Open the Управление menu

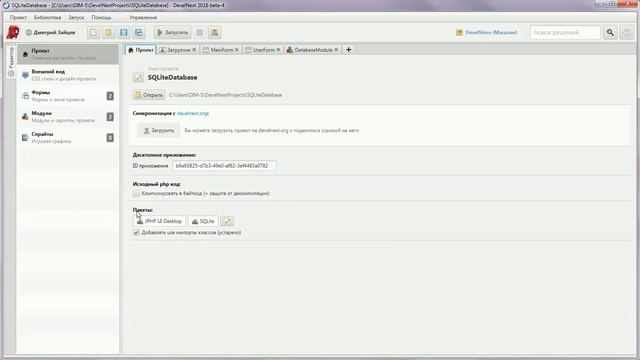(143, 18)
